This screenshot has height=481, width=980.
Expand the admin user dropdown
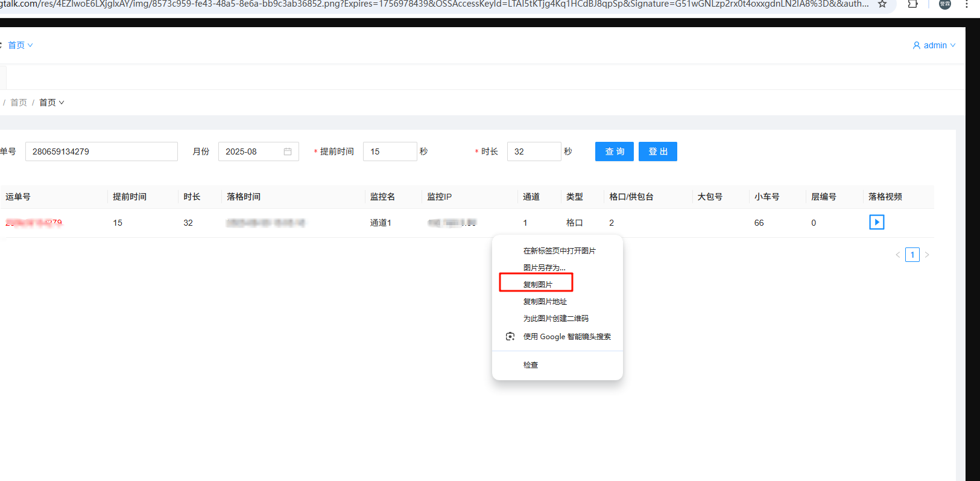[934, 45]
